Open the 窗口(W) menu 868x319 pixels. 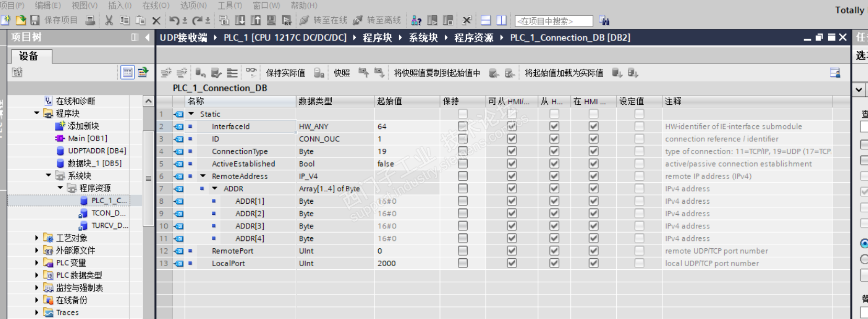pos(266,5)
